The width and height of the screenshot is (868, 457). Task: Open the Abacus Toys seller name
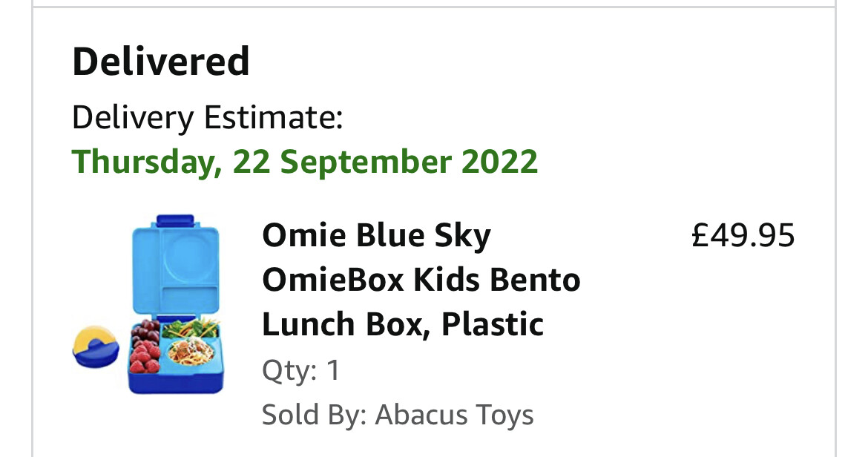[x=454, y=415]
